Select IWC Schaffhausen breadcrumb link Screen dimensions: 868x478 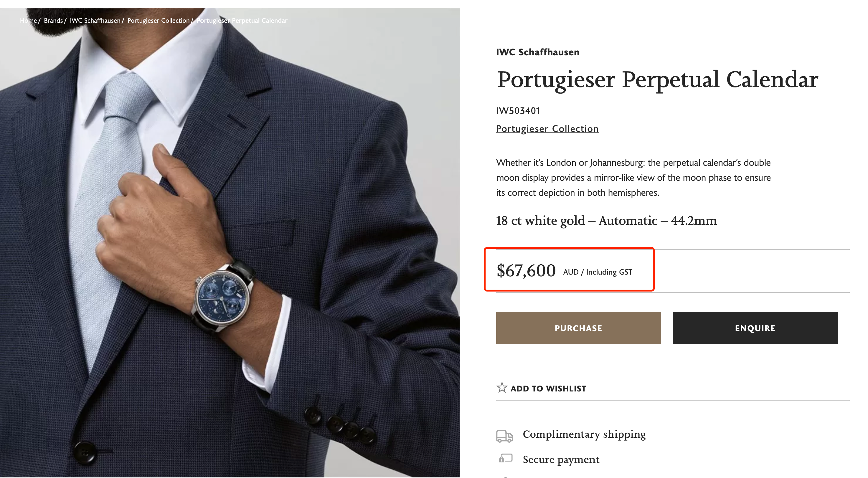click(95, 21)
